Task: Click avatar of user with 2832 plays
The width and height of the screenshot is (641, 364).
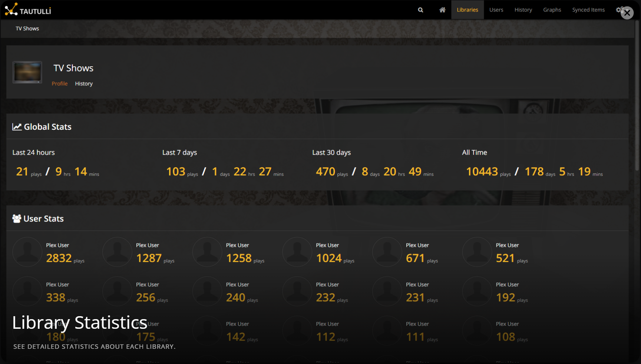Action: pyautogui.click(x=27, y=252)
